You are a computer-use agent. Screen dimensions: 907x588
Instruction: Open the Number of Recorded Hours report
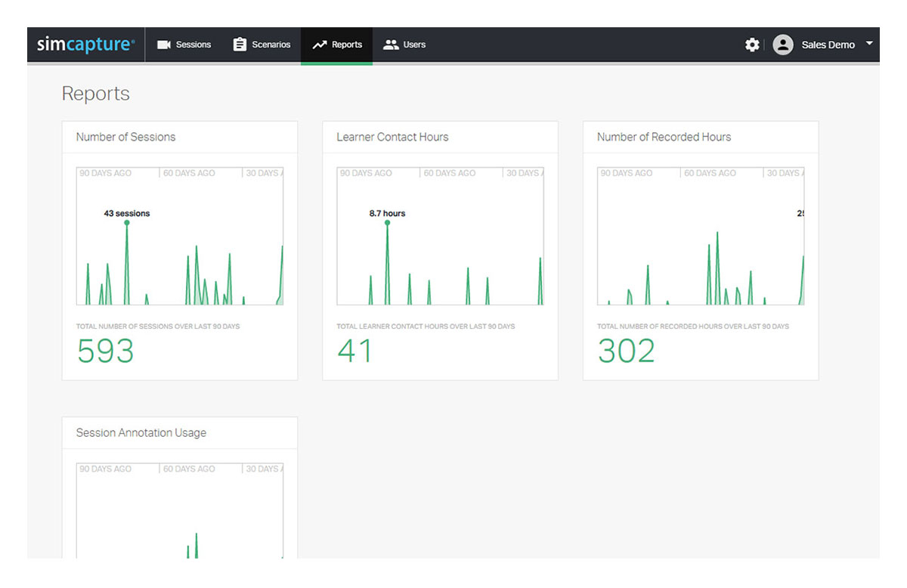[x=664, y=137]
